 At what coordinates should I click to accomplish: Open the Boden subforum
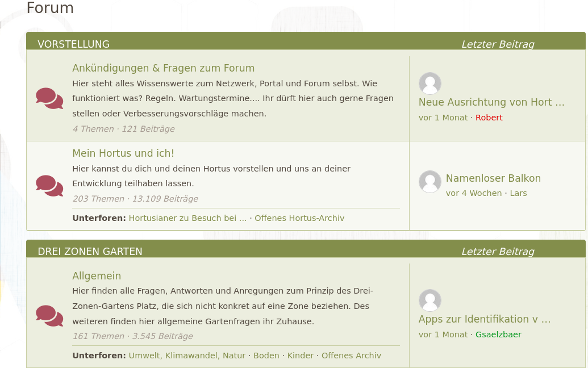tap(266, 356)
